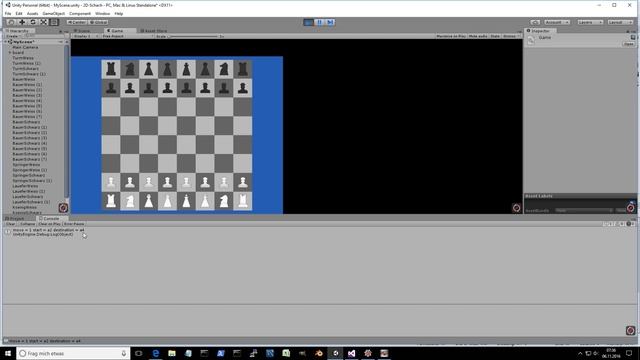Toggle Error Pause in Console
The height and width of the screenshot is (360, 640).
coord(74,224)
